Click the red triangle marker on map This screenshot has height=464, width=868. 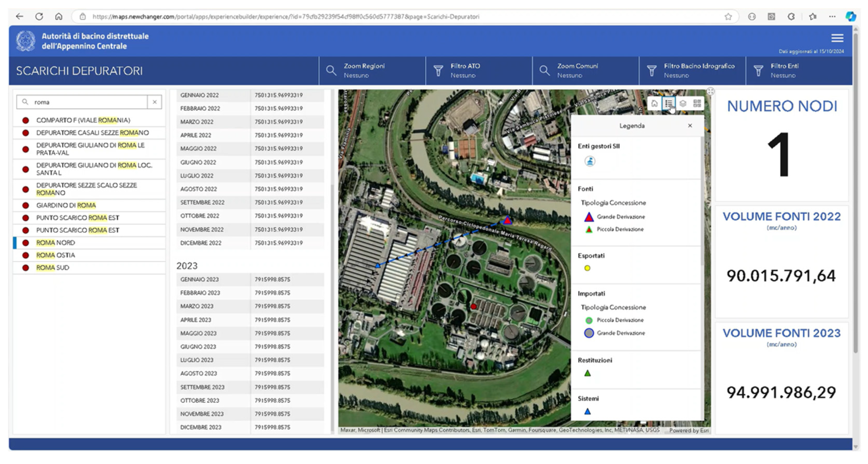pos(507,221)
